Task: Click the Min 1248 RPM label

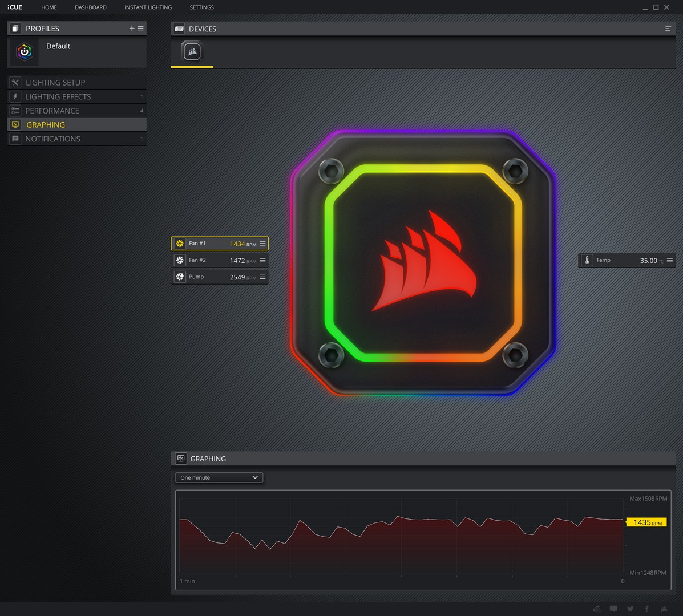Action: [648, 573]
